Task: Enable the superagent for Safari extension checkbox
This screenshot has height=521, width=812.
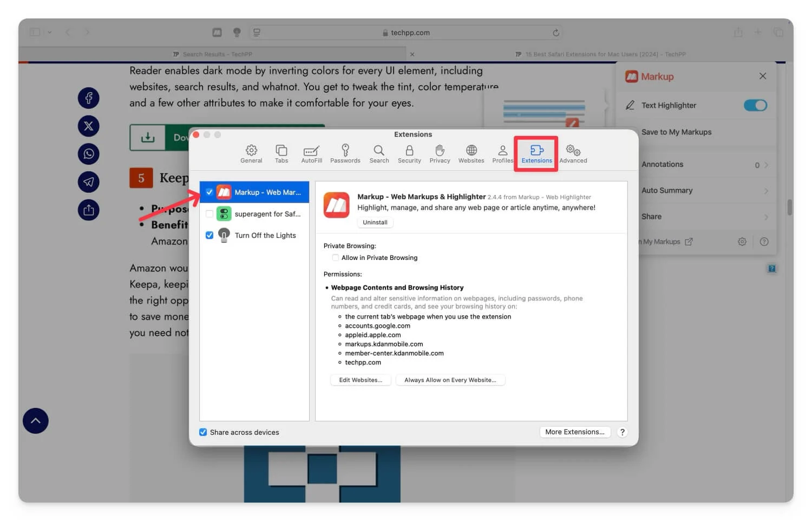Action: tap(209, 214)
